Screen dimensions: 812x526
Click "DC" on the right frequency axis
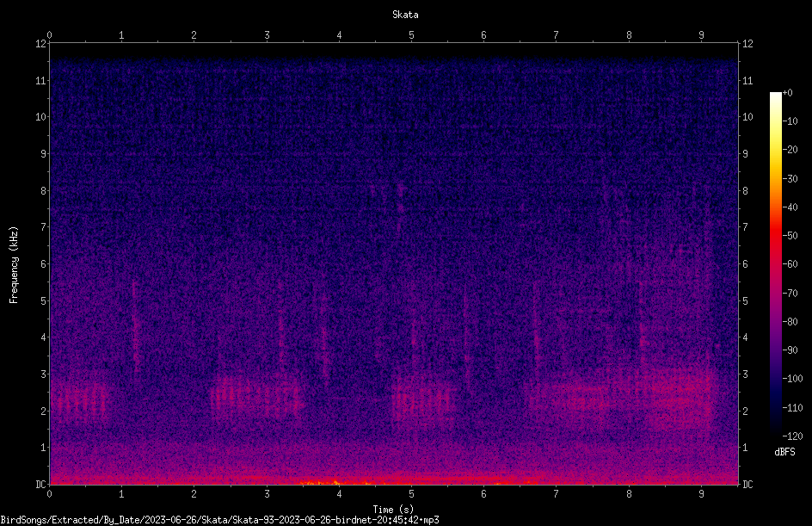[x=747, y=484]
